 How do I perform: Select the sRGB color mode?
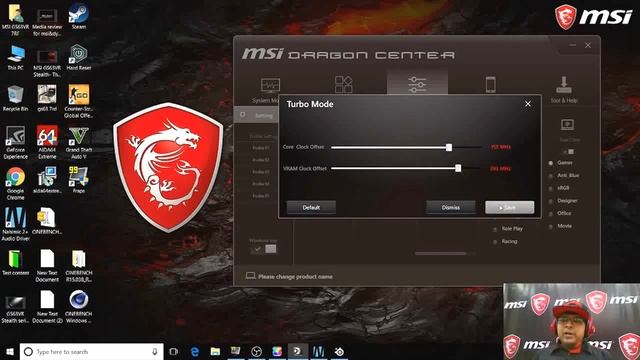[559, 188]
